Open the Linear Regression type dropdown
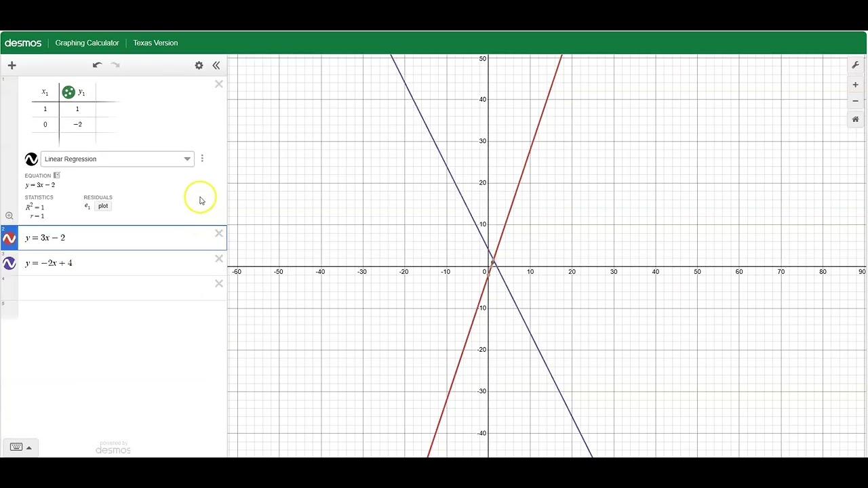 117,159
